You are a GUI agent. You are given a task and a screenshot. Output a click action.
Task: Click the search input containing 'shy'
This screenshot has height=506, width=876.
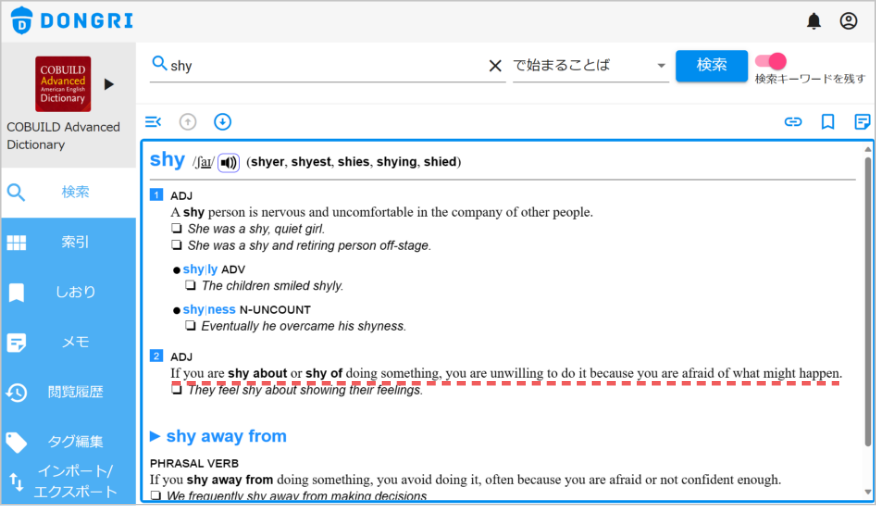(x=327, y=66)
